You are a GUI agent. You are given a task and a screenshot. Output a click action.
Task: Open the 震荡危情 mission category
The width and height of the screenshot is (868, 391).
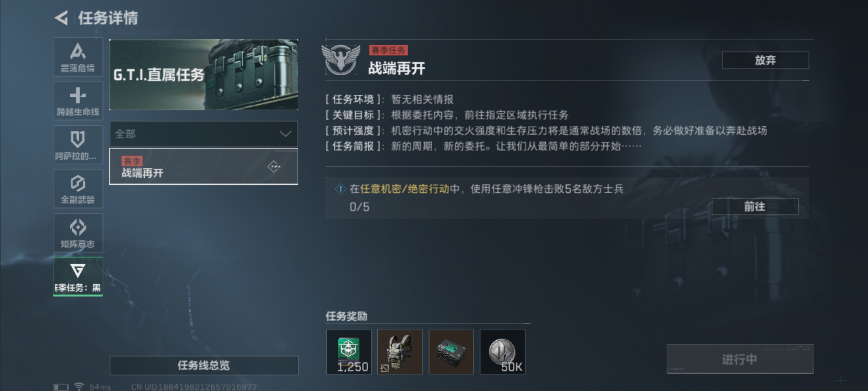pyautogui.click(x=78, y=57)
